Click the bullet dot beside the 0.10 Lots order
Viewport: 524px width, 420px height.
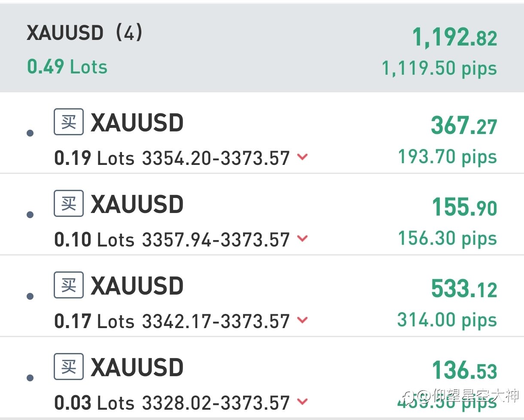click(x=30, y=215)
